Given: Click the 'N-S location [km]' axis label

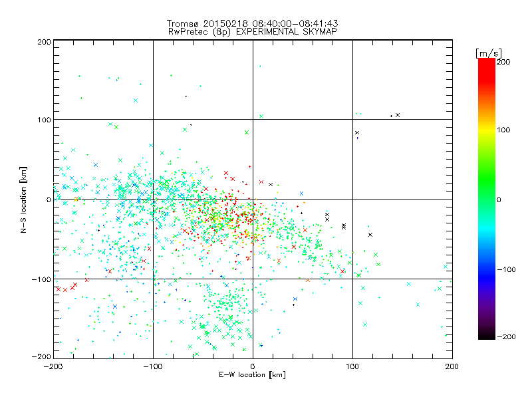Looking at the screenshot, I should pyautogui.click(x=23, y=199).
